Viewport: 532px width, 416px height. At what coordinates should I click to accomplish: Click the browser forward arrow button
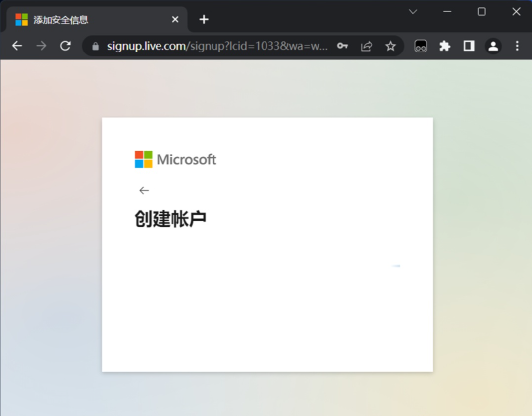coord(41,46)
